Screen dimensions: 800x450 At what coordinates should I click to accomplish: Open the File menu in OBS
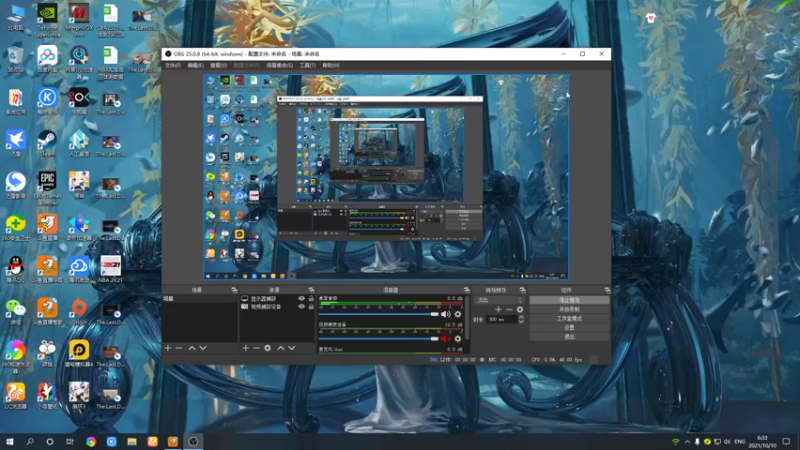point(172,65)
